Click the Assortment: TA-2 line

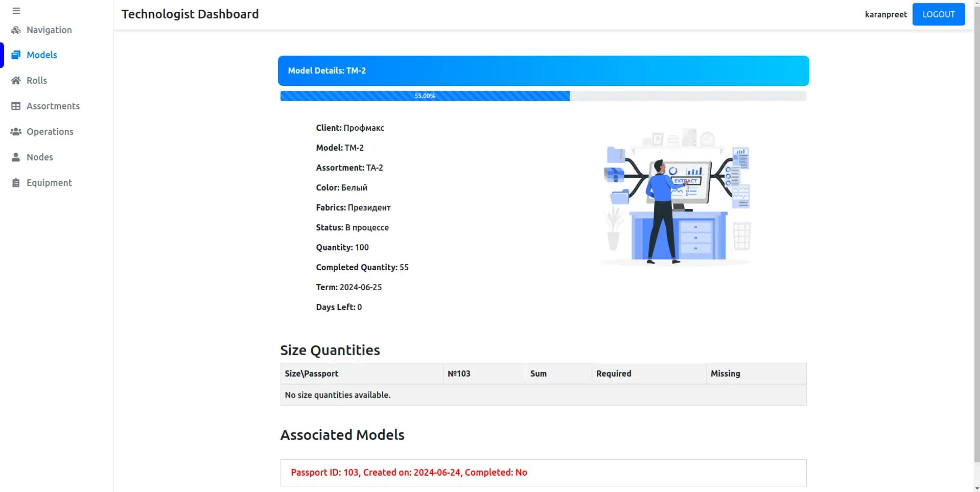[349, 168]
